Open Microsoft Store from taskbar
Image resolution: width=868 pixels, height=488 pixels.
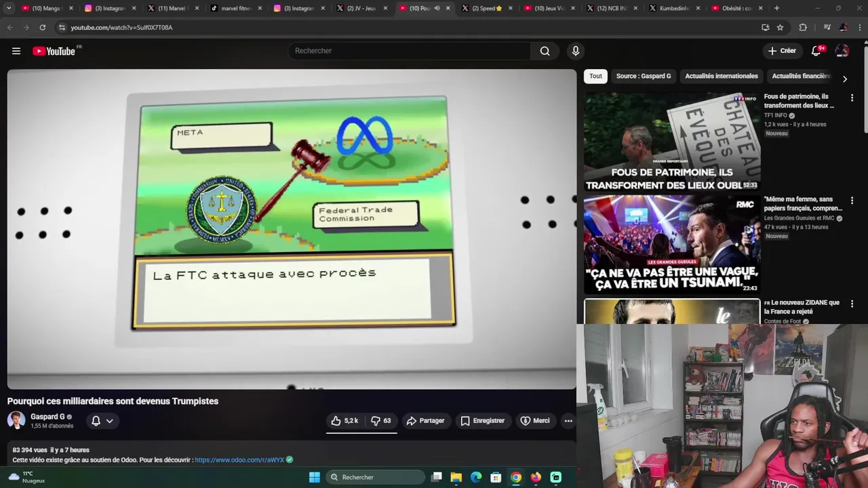click(x=496, y=477)
